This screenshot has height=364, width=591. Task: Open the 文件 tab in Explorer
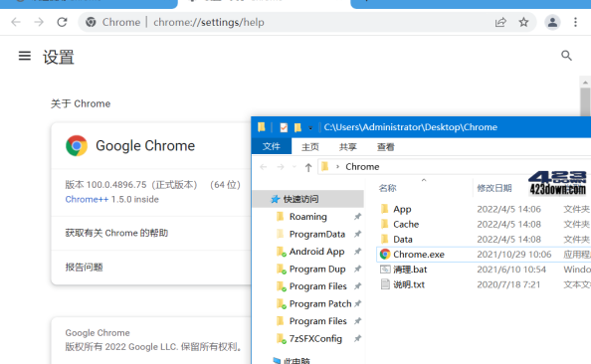[272, 146]
